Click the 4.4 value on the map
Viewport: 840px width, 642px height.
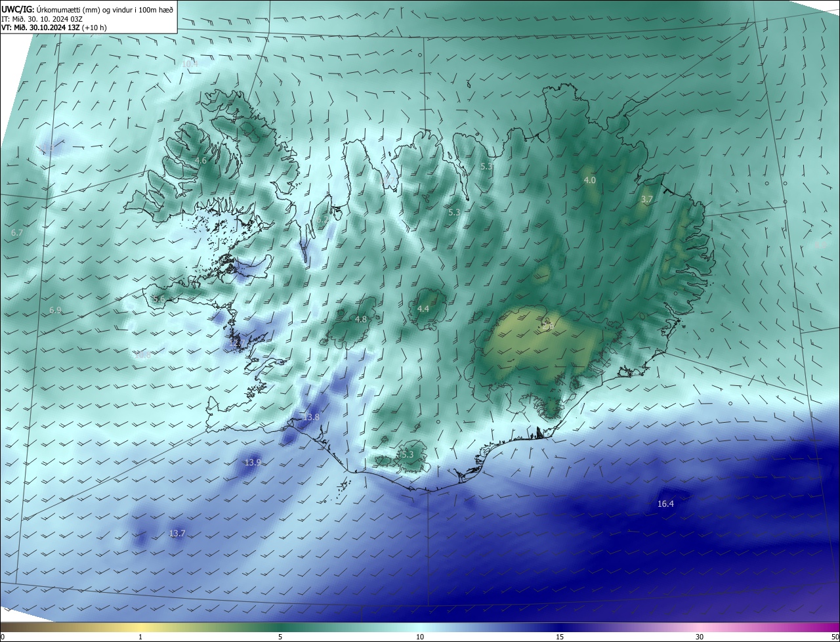point(423,309)
